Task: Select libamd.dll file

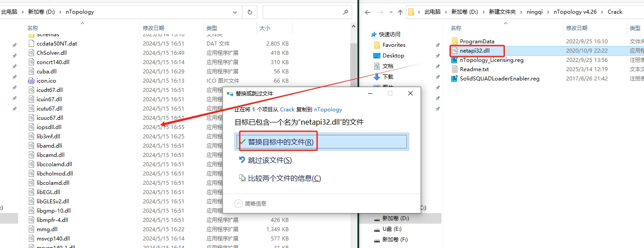Action: point(49,145)
